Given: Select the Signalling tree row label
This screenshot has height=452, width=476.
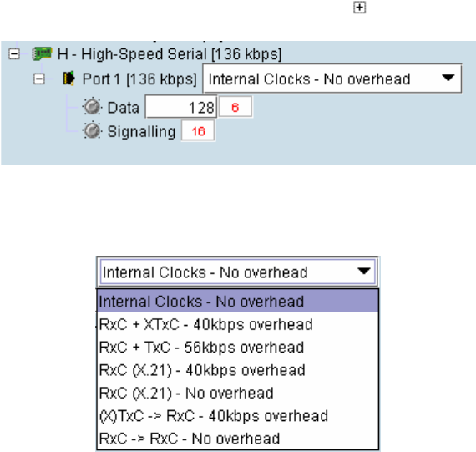Looking at the screenshot, I should (141, 132).
